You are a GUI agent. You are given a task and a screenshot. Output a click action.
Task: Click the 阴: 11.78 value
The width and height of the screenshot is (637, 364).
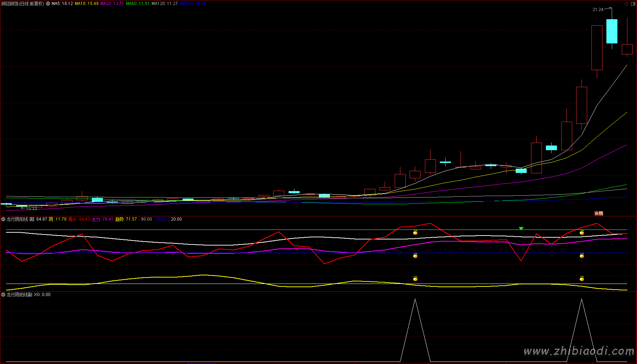[58, 219]
